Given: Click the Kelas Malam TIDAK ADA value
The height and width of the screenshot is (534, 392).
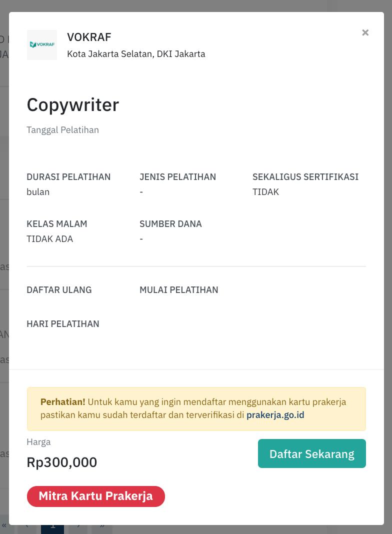Looking at the screenshot, I should coord(49,239).
